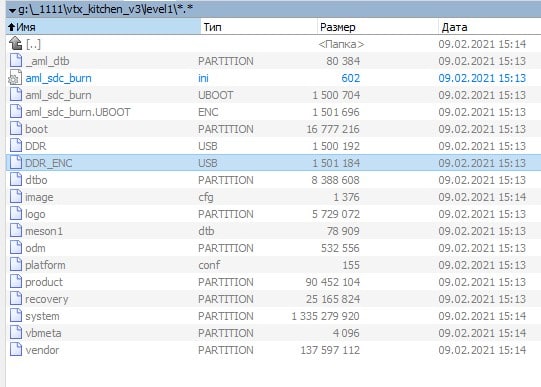Viewport: 541px width, 387px height.
Task: Click the odm file icon
Action: (16, 247)
